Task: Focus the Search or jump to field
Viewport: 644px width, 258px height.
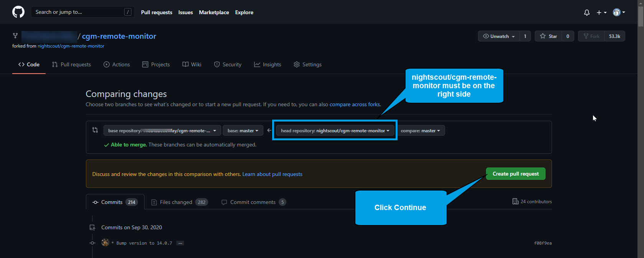Action: click(x=79, y=12)
